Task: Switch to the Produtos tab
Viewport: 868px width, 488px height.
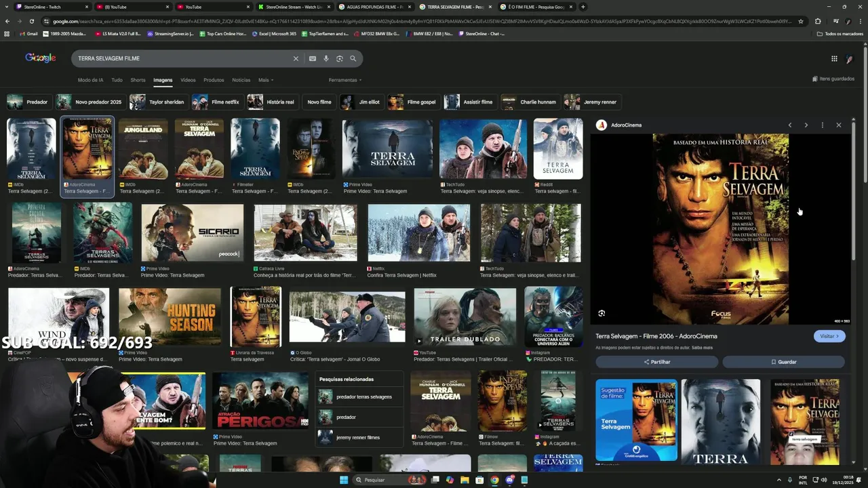Action: (x=214, y=80)
